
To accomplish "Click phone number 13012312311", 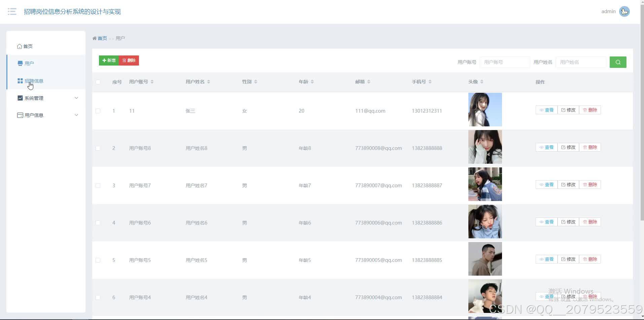I will coord(427,111).
